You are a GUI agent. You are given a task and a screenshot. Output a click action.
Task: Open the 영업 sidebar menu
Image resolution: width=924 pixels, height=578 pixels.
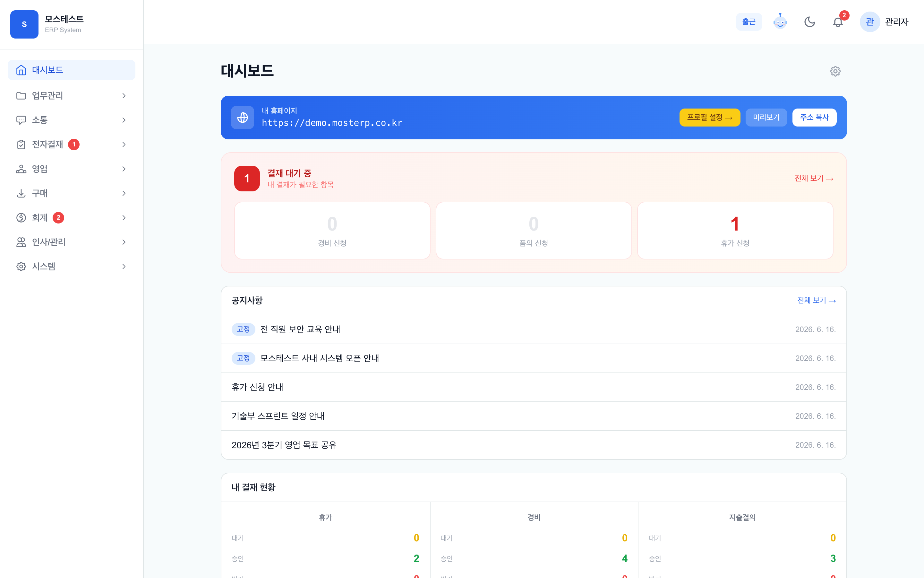coord(72,169)
